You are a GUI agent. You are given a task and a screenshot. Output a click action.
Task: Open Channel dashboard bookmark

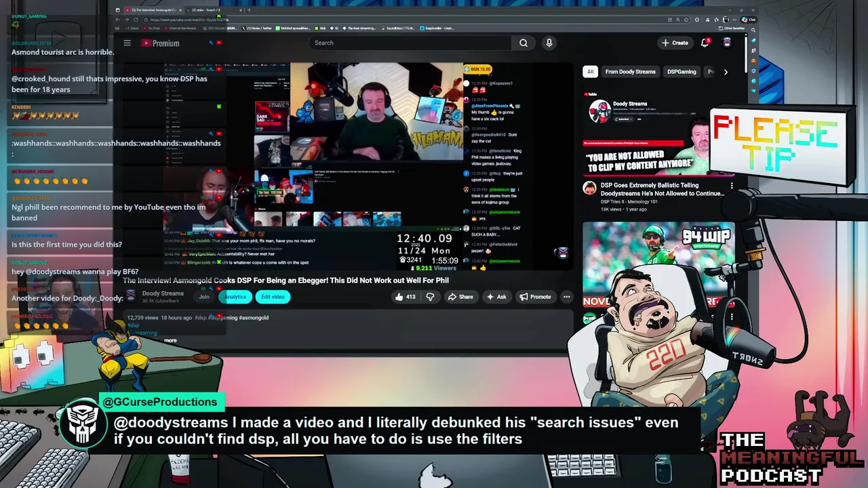(180, 28)
